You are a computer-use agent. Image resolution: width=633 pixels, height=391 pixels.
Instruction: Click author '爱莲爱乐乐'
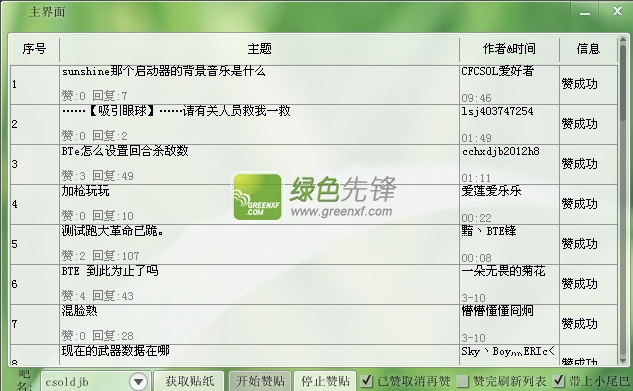coord(492,191)
